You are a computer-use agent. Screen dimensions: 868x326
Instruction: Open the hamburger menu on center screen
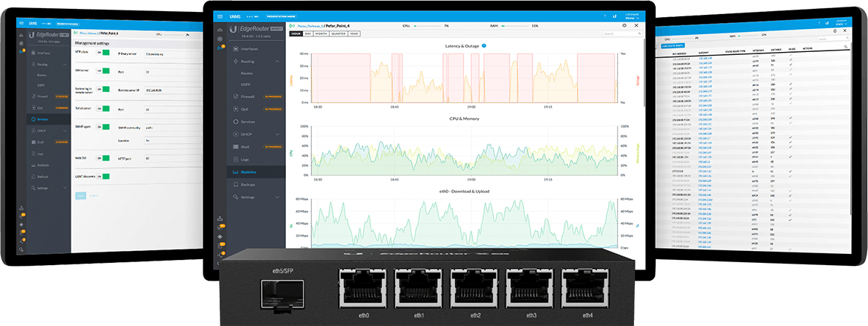point(221,17)
